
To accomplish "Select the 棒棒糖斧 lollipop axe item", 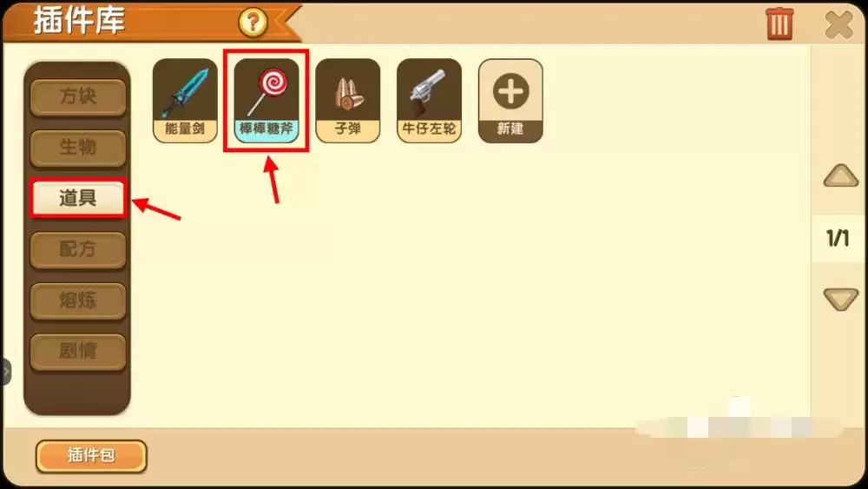I will coord(266,101).
